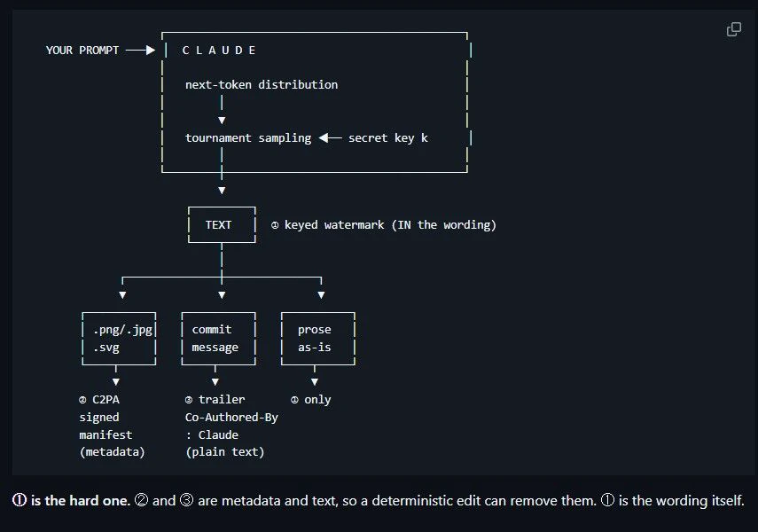Click the spaced 'C L A U D E' heading

click(219, 51)
